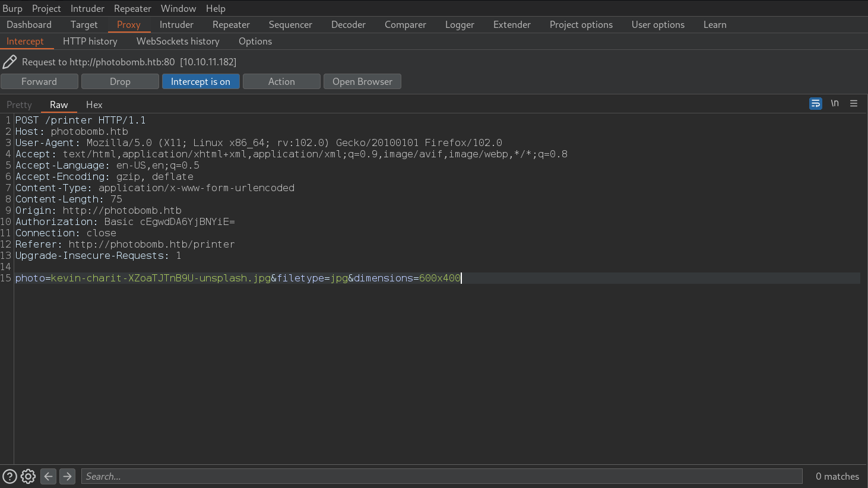Open the Intruder menu in menu bar

(87, 8)
